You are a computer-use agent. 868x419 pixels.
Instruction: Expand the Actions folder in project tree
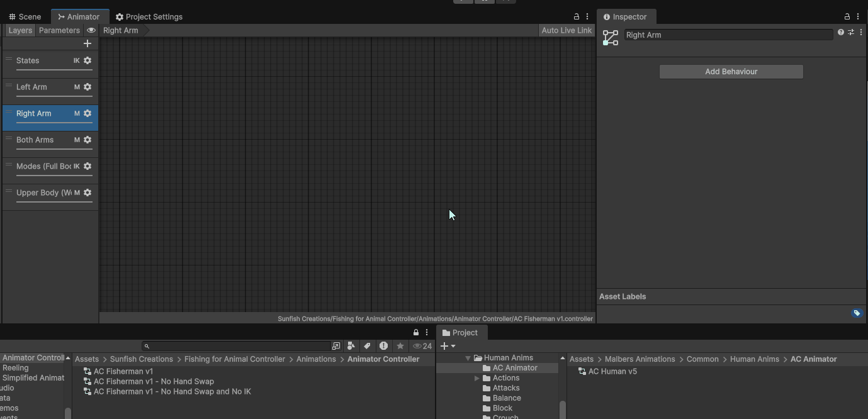[476, 378]
